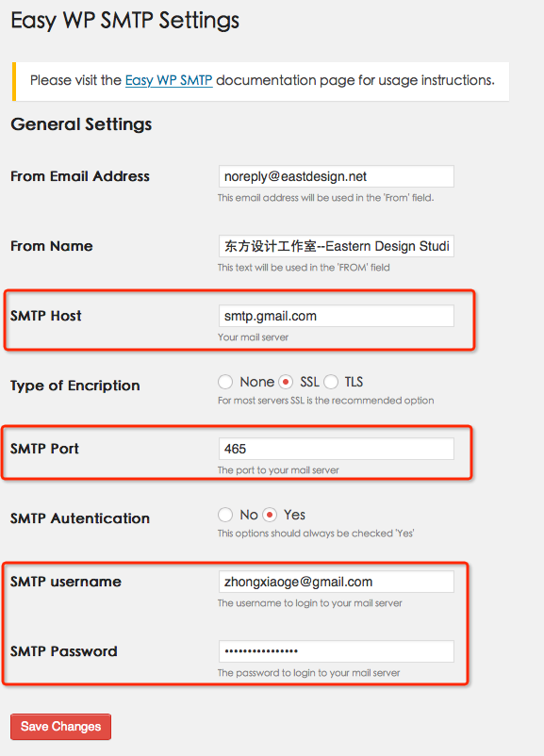This screenshot has height=756, width=544.
Task: Click 'The username to login' hint text
Action: pyautogui.click(x=310, y=603)
